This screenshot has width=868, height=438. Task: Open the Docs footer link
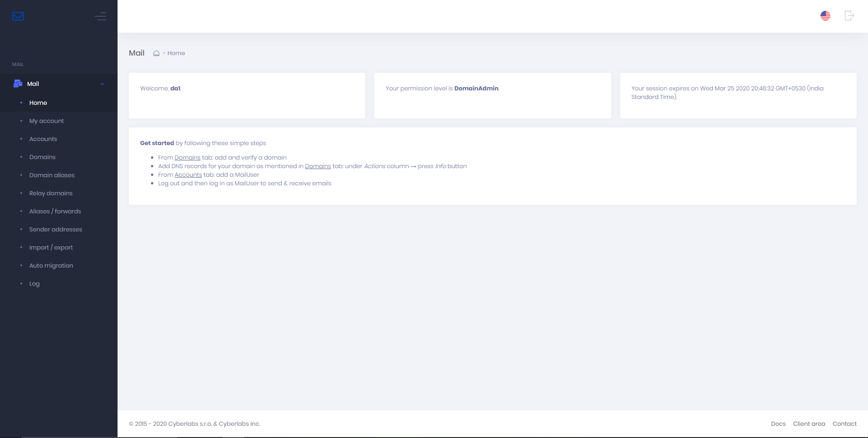pyautogui.click(x=778, y=424)
